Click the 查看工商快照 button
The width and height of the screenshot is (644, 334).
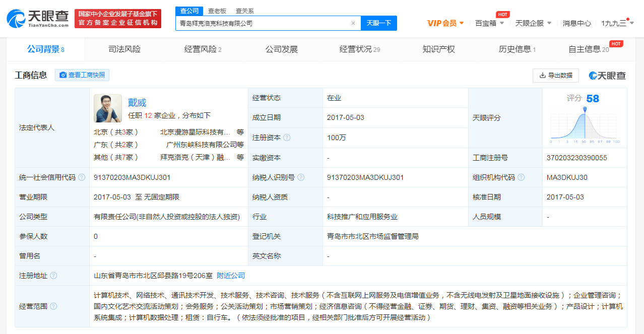82,75
